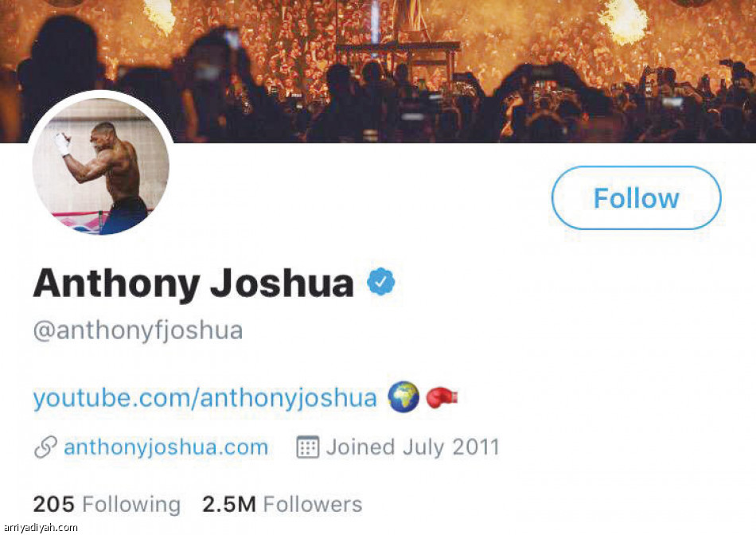Click the 2.5M followers count number
The image size is (756, 535).
point(229,504)
